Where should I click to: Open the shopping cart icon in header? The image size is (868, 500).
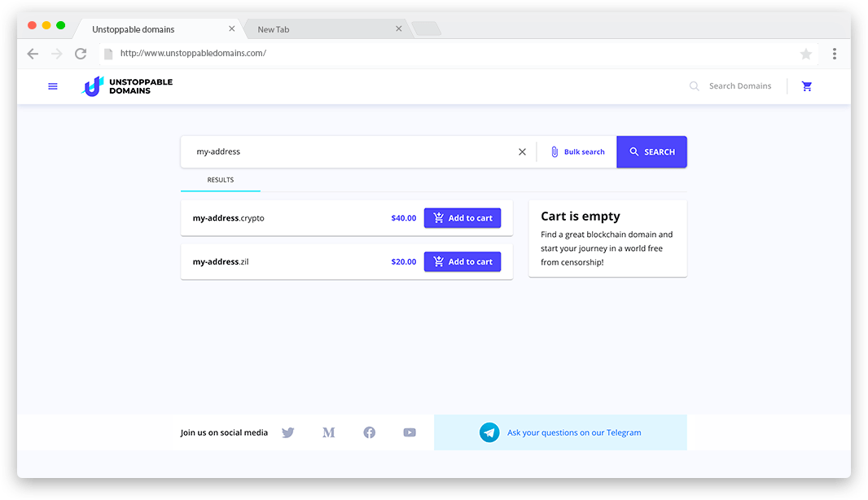coord(807,86)
